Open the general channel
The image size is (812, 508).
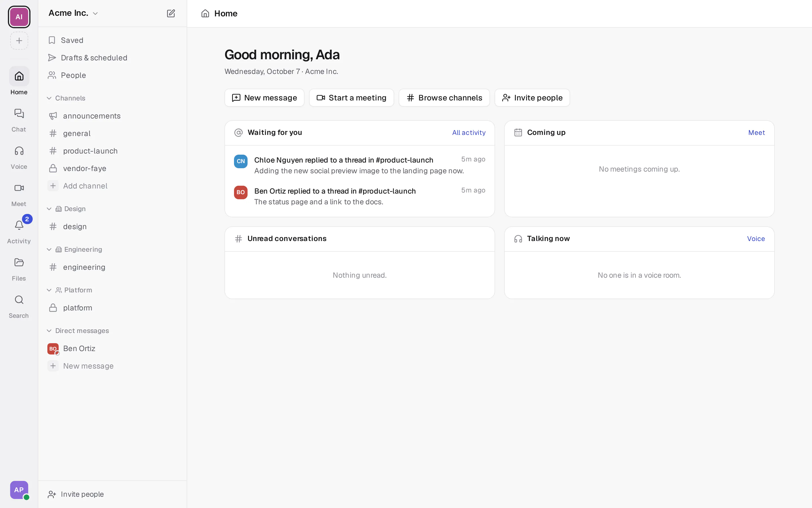[112, 133]
